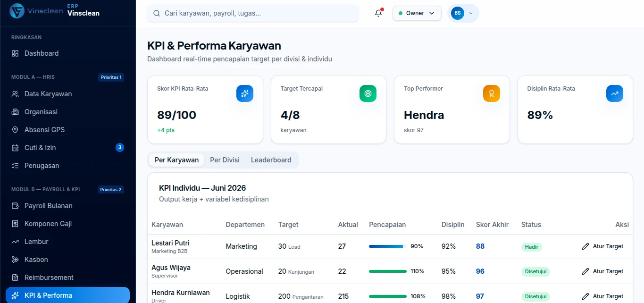Click pencil icon in Hendra Kurniawan row
The width and height of the screenshot is (644, 303).
[x=585, y=296]
